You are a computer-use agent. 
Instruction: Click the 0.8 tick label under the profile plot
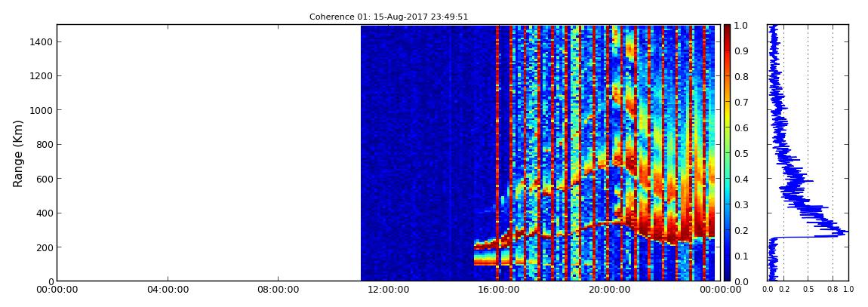[833, 290]
